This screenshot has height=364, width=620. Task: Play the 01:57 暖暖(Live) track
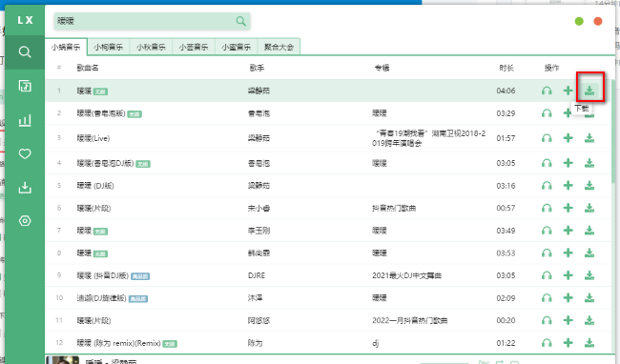[x=547, y=138]
